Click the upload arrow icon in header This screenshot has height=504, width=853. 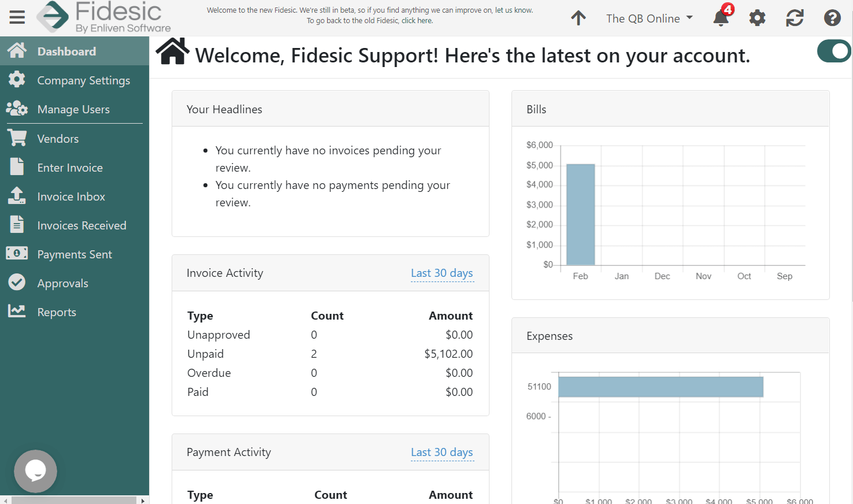[x=578, y=18]
